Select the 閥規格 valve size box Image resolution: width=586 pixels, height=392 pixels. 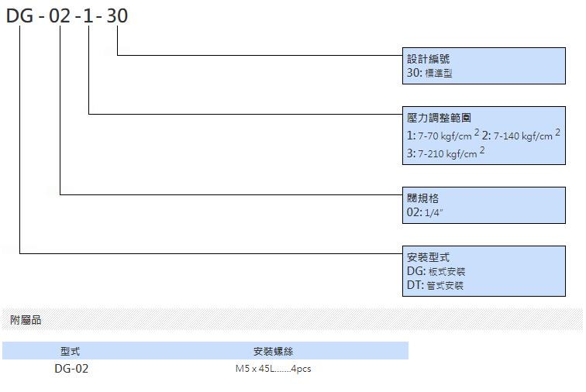pyautogui.click(x=484, y=205)
